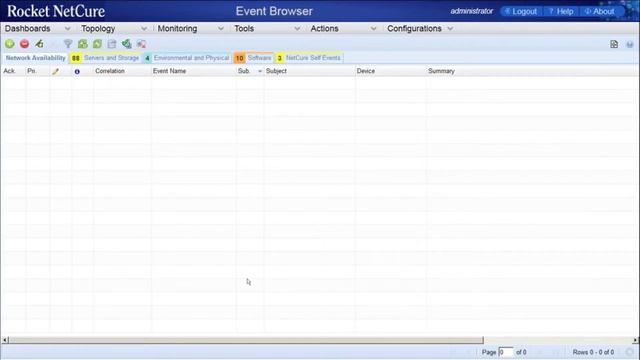Viewport: 640px width, 360px height.
Task: Click the scrollbar right arrow
Action: (x=635, y=340)
